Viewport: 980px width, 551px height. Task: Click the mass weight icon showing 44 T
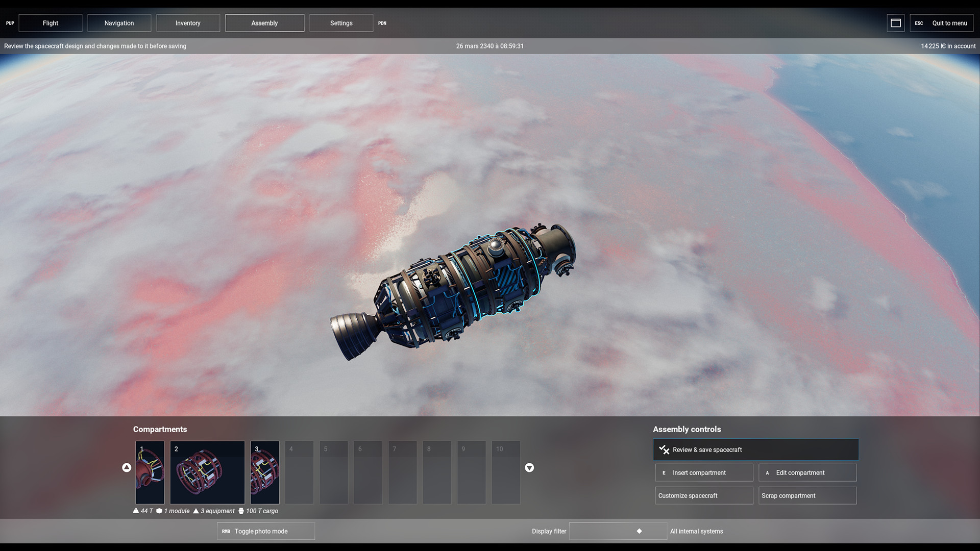coord(136,511)
